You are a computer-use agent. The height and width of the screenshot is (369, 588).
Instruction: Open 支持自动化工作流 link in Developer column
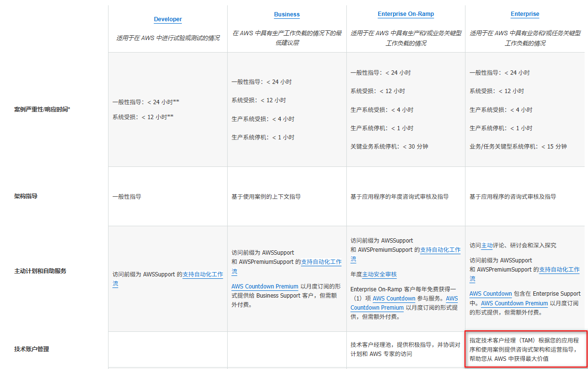[203, 274]
